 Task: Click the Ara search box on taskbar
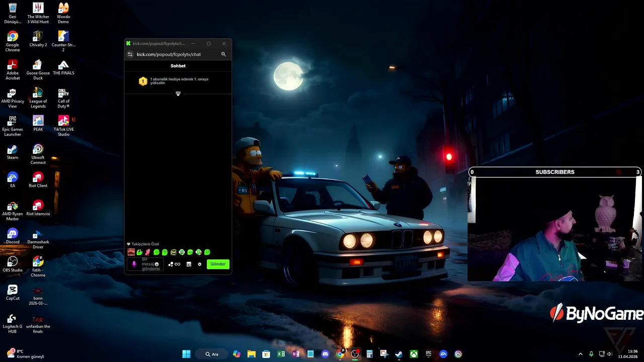[x=211, y=354]
